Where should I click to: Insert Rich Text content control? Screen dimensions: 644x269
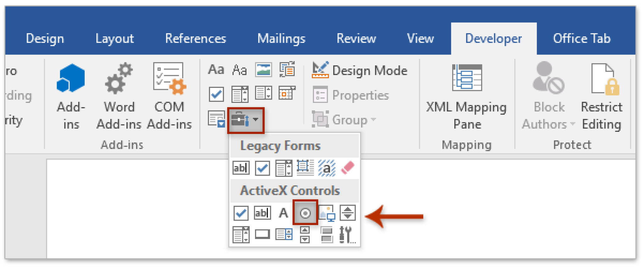pos(216,70)
